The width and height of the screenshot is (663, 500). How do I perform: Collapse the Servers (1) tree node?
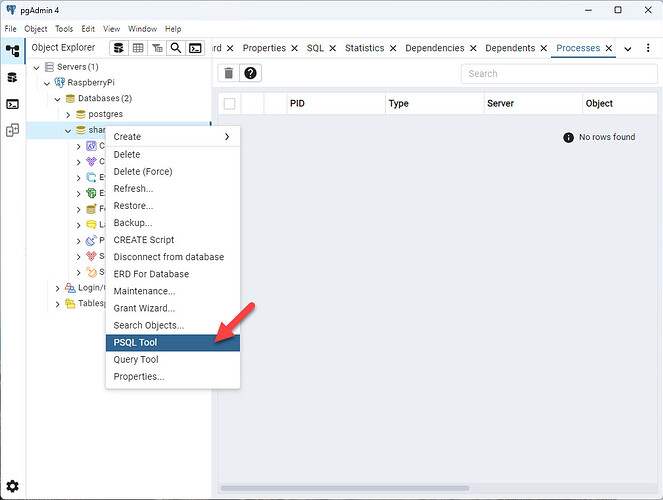tap(37, 67)
